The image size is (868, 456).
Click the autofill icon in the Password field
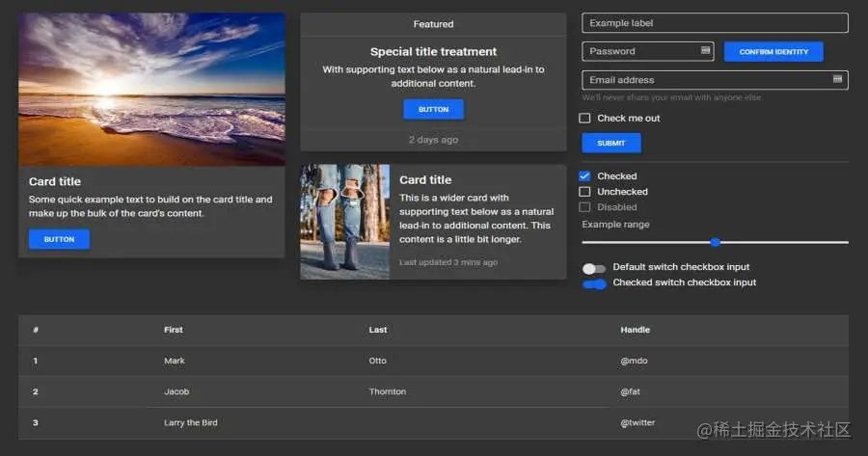(706, 51)
